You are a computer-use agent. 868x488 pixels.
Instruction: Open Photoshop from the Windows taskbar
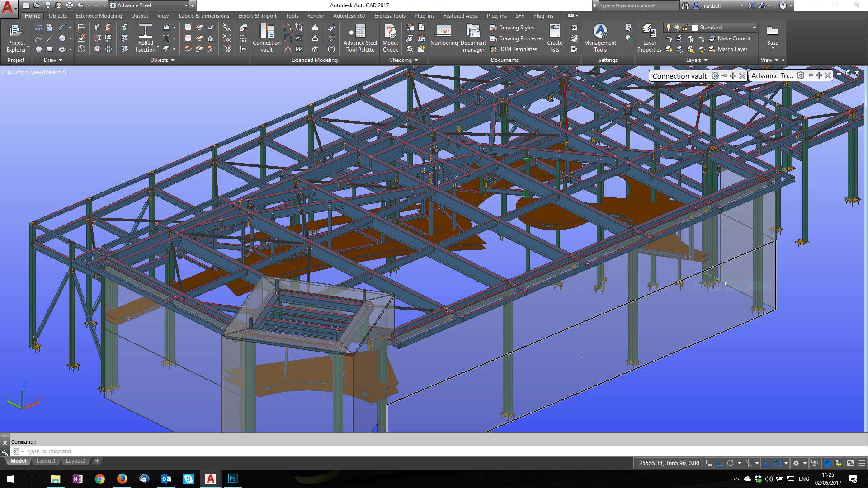point(233,479)
